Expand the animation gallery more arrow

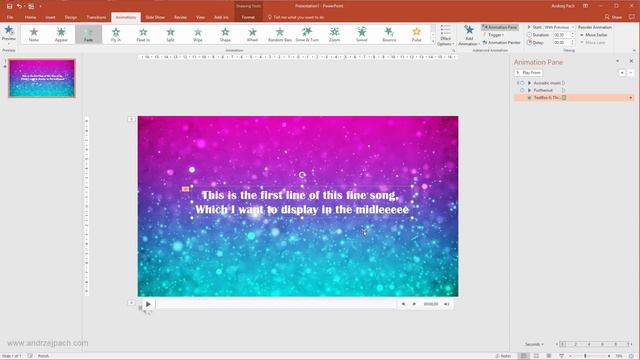pos(433,41)
